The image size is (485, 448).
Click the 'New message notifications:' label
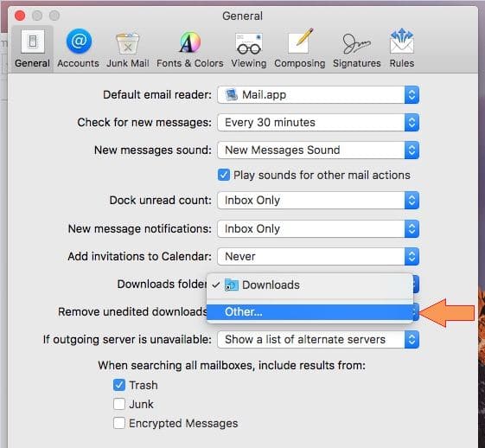(140, 228)
